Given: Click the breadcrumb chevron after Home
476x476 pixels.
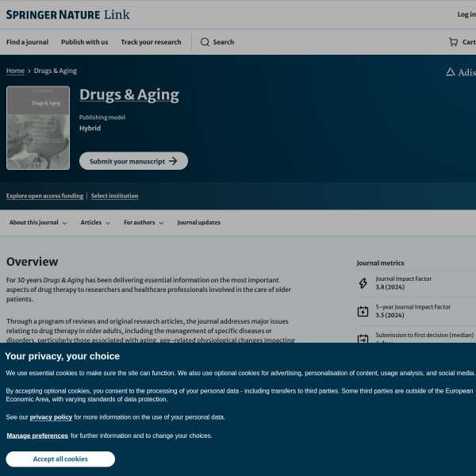Looking at the screenshot, I should click(29, 71).
